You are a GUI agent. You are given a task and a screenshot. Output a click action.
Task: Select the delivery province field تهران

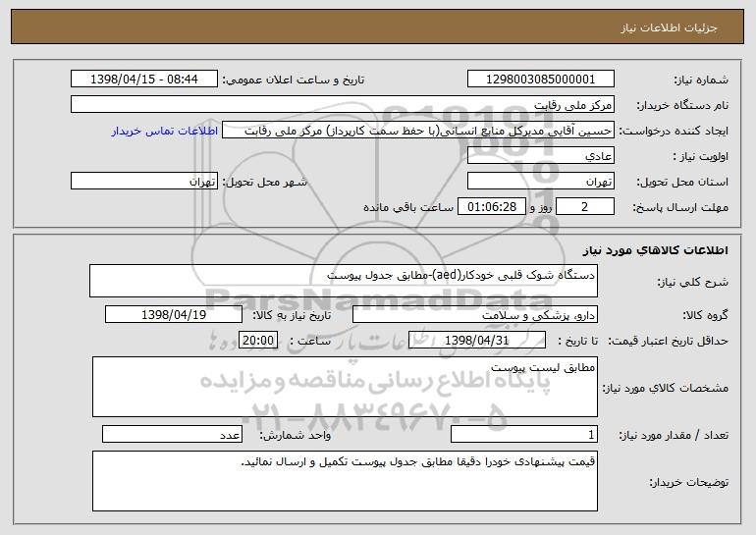[540, 182]
